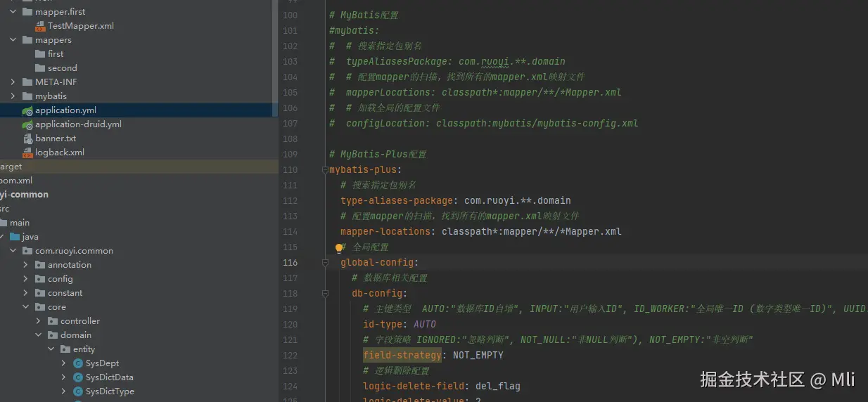Click the TestMapper.xml file icon
Image resolution: width=868 pixels, height=402 pixels.
coord(40,26)
